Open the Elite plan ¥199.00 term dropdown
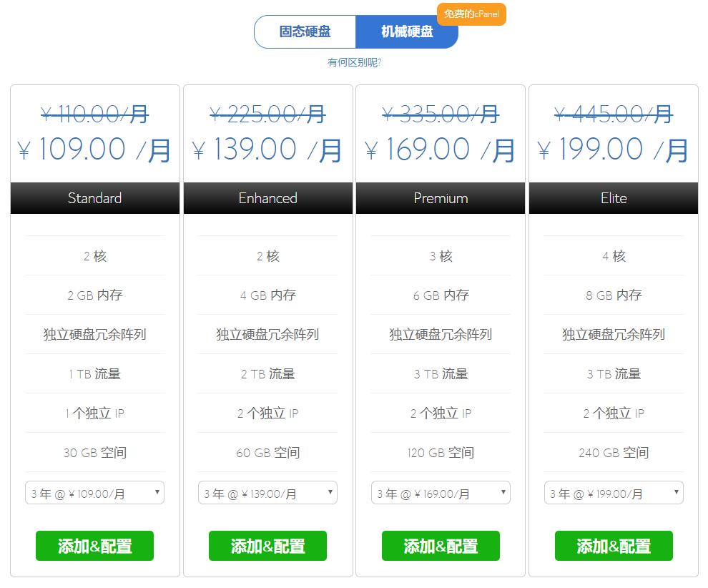The width and height of the screenshot is (708, 588). click(614, 493)
